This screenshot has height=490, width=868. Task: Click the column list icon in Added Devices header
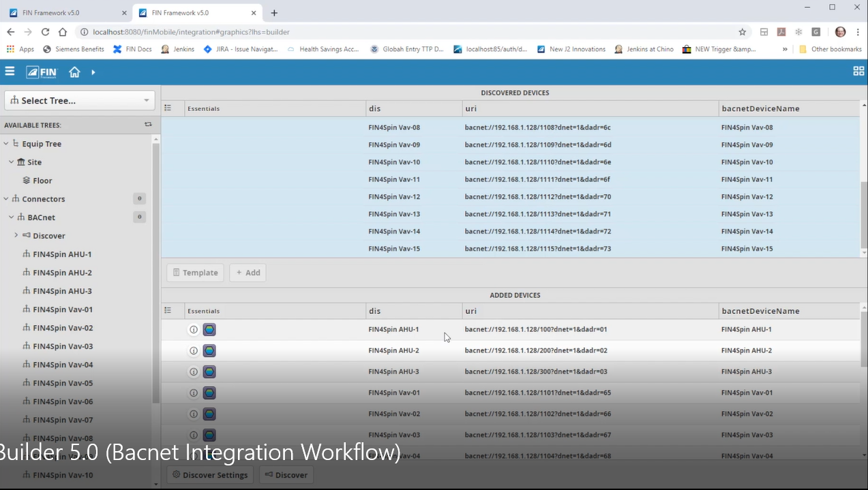tap(168, 310)
